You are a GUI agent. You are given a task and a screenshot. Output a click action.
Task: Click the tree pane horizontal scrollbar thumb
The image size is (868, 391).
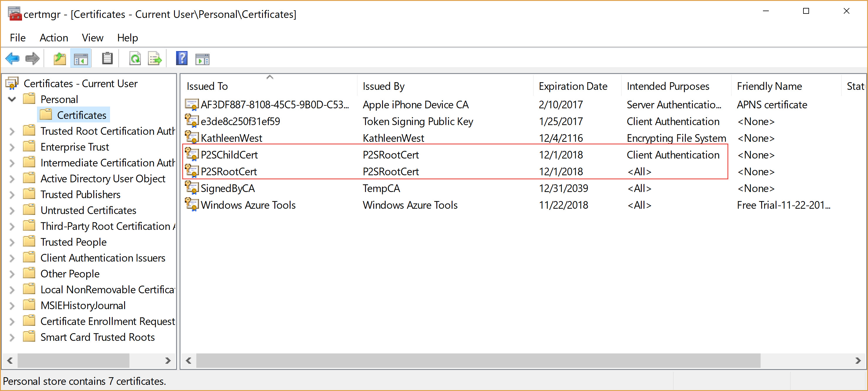73,360
